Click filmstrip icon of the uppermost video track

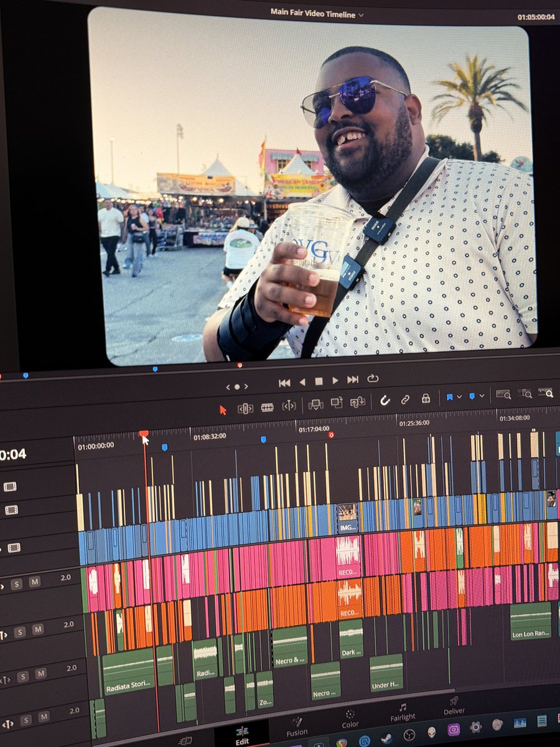pyautogui.click(x=10, y=487)
